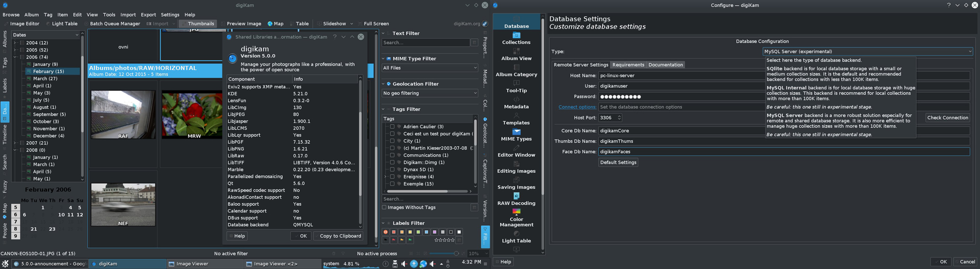The height and width of the screenshot is (269, 980).
Task: Switch to Map view in toolbar
Action: coord(275,24)
